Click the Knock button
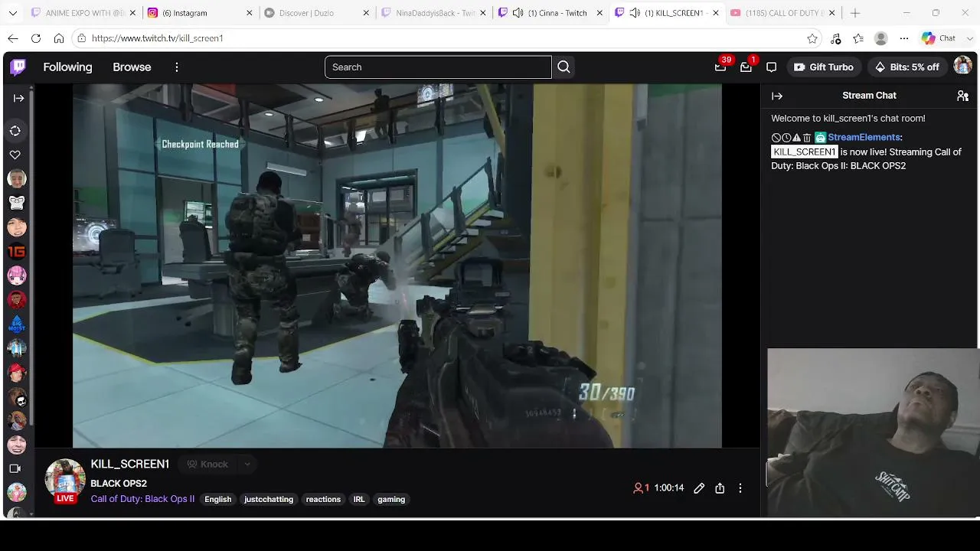The image size is (980, 551). [x=207, y=464]
